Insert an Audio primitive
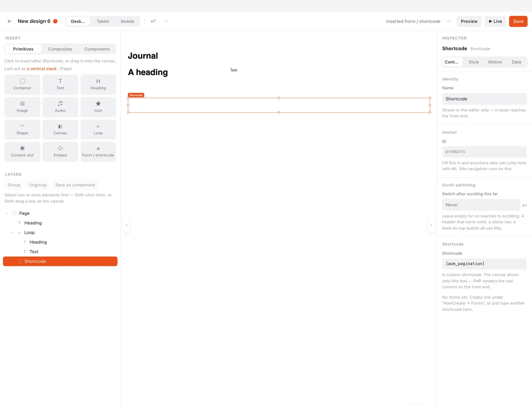This screenshot has width=532, height=406. tap(60, 107)
